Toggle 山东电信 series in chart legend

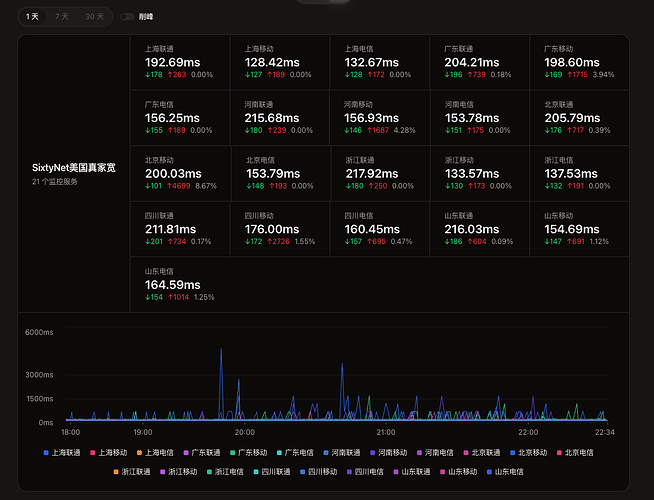pos(505,472)
